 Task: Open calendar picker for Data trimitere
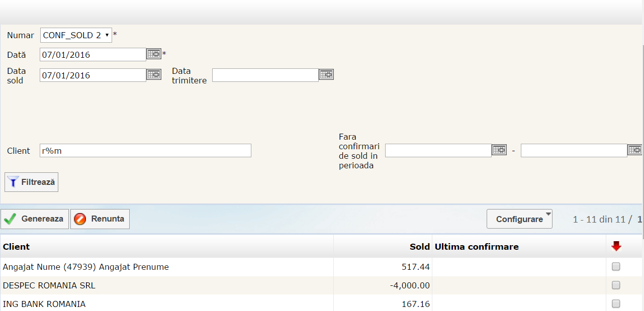[326, 74]
